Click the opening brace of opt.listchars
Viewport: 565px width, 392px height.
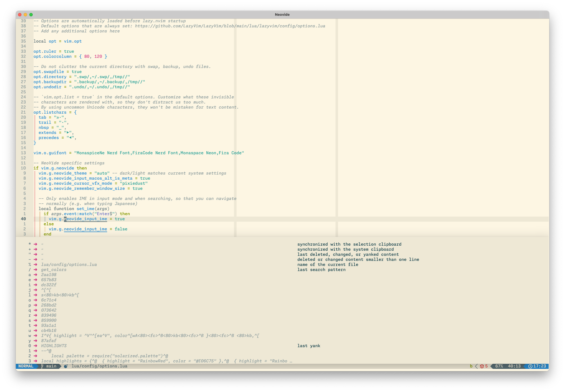[75, 112]
